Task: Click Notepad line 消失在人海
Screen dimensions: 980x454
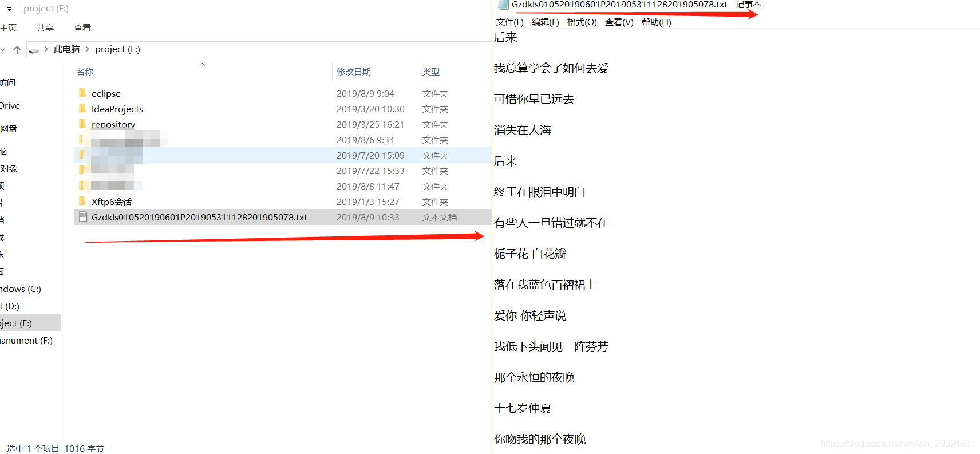Action: pos(523,130)
